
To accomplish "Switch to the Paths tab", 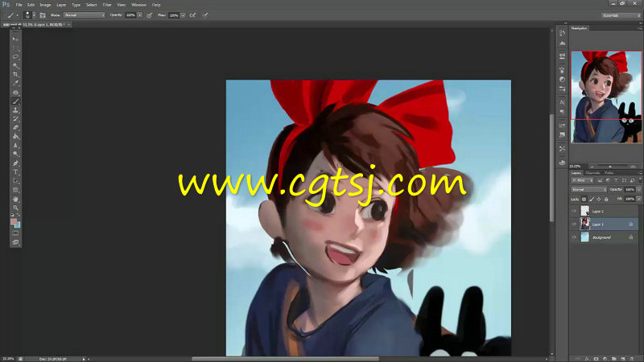I will (x=609, y=173).
